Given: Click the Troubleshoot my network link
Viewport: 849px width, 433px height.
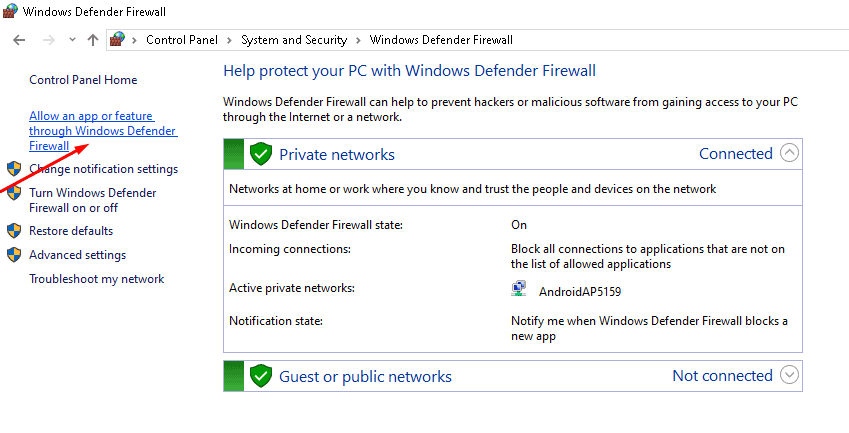Looking at the screenshot, I should (x=96, y=279).
